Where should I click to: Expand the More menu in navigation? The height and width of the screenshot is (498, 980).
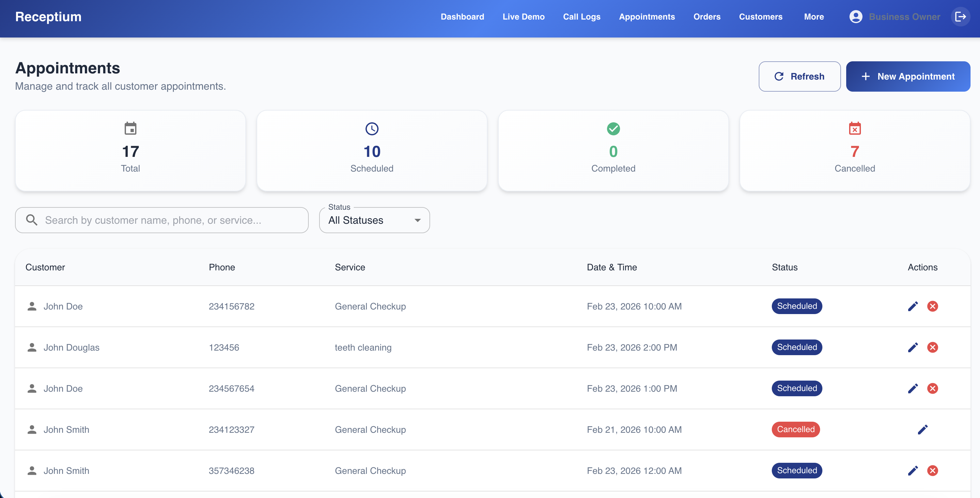pos(814,17)
